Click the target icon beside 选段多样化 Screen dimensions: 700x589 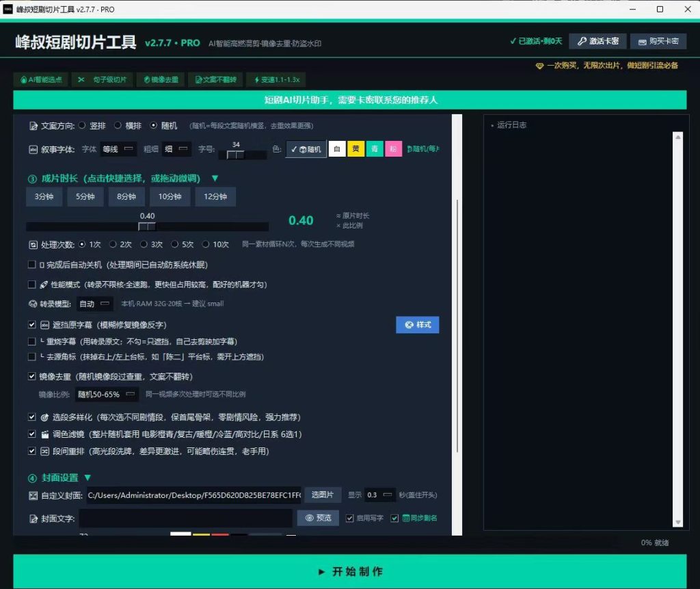point(44,417)
